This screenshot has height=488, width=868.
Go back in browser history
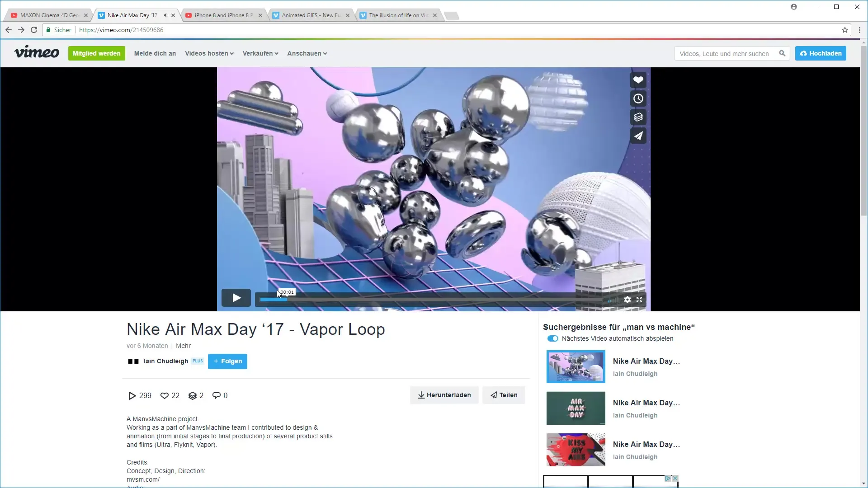[x=9, y=30]
